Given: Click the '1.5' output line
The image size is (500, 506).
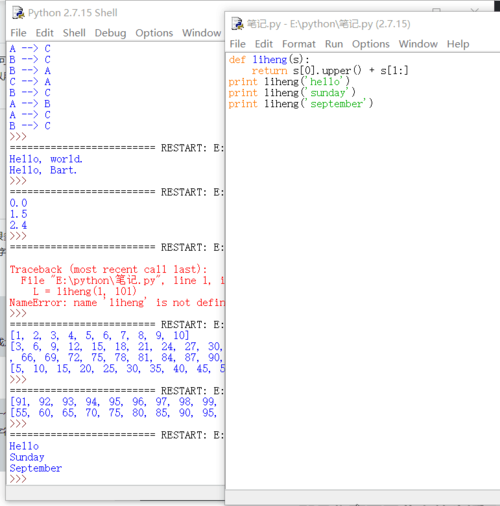Looking at the screenshot, I should pos(18,214).
